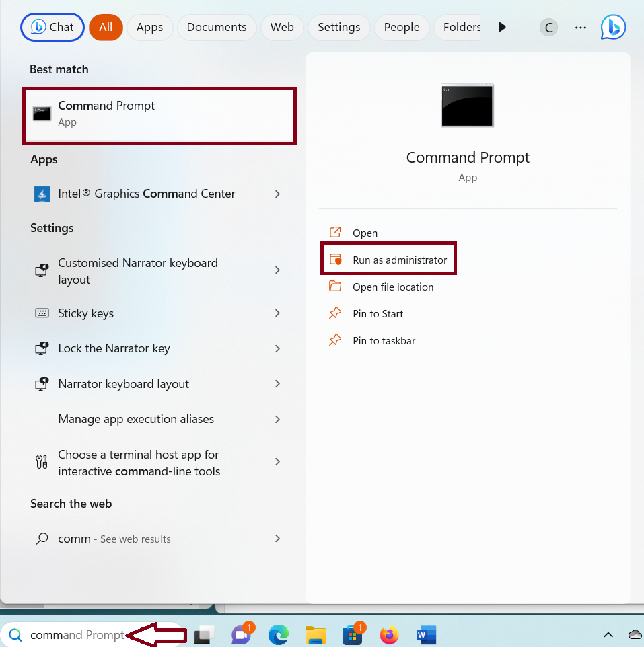Click the Pin to Start pin icon
Screen dimensions: 644x647
(335, 313)
